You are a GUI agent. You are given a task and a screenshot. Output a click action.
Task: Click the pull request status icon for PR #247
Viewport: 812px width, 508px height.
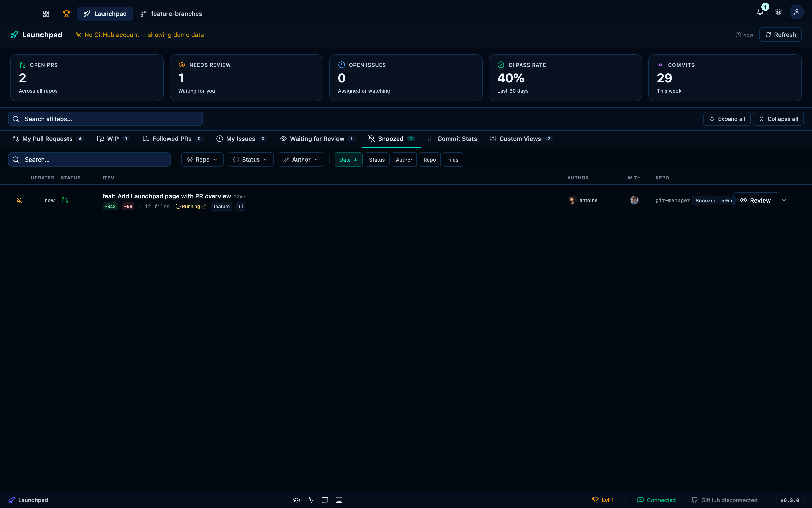pos(65,200)
